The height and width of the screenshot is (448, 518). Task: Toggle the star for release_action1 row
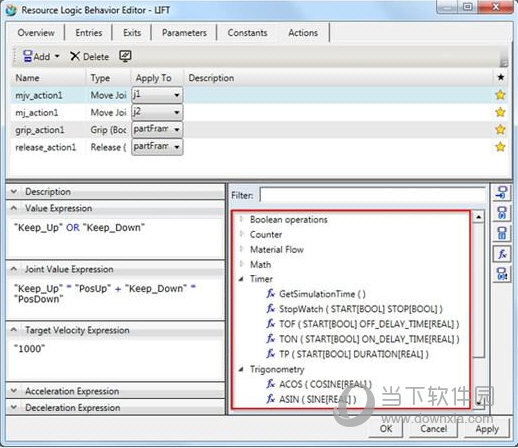click(500, 147)
